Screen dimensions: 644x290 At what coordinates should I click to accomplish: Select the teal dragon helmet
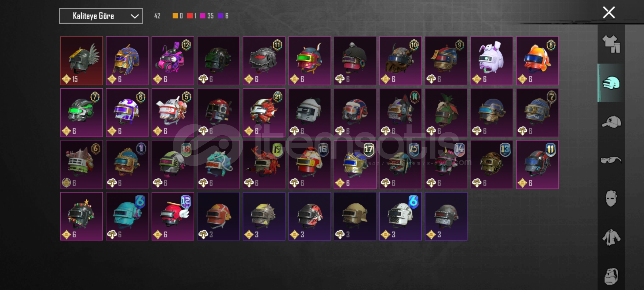[218, 164]
